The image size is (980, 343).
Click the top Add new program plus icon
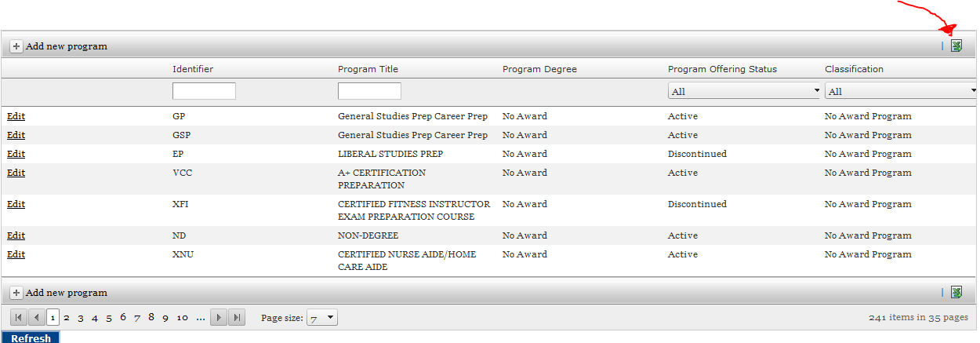(x=16, y=46)
